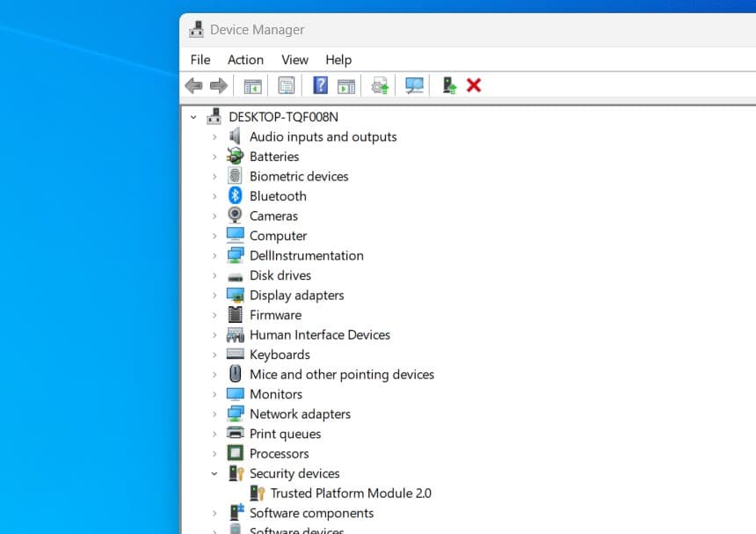Expand the Display adapters category
This screenshot has width=756, height=534.
pyautogui.click(x=214, y=296)
